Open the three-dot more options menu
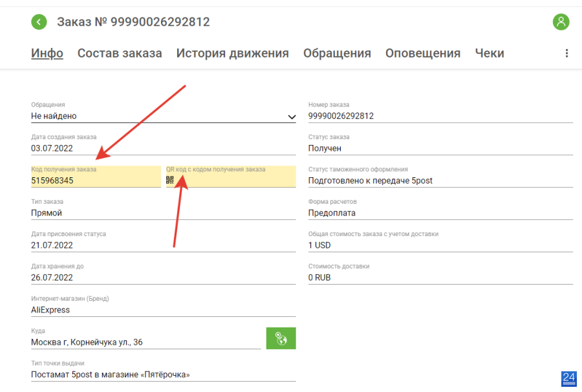The width and height of the screenshot is (582, 392). (x=566, y=53)
